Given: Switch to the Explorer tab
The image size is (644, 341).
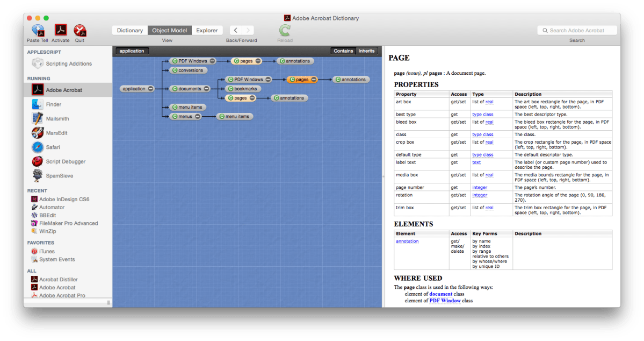Looking at the screenshot, I should point(207,30).
